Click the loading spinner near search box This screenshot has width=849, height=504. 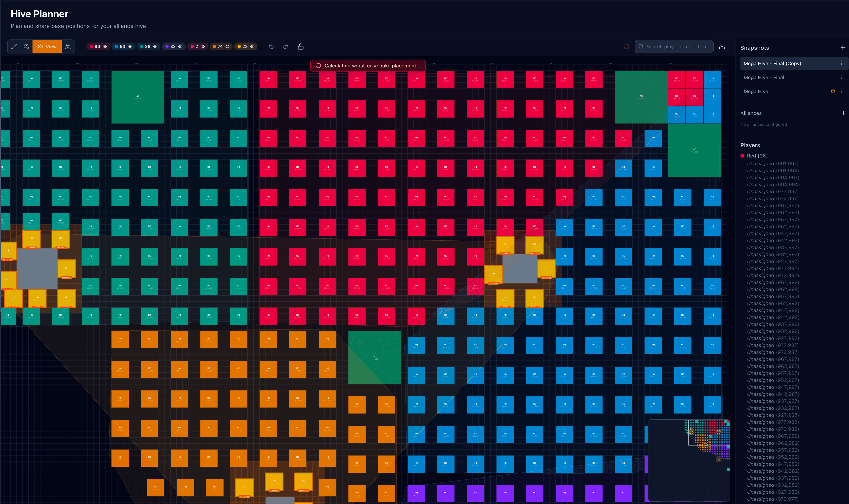coord(627,47)
